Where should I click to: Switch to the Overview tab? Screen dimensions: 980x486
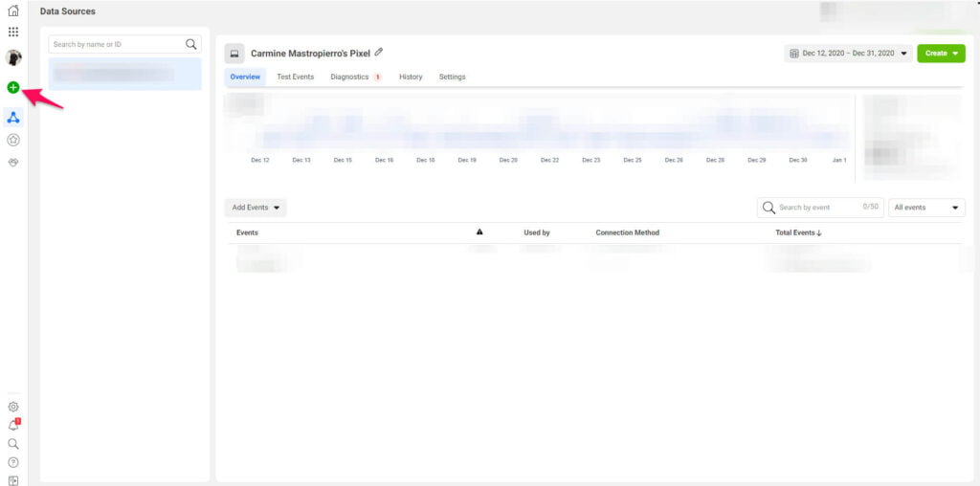coord(245,77)
